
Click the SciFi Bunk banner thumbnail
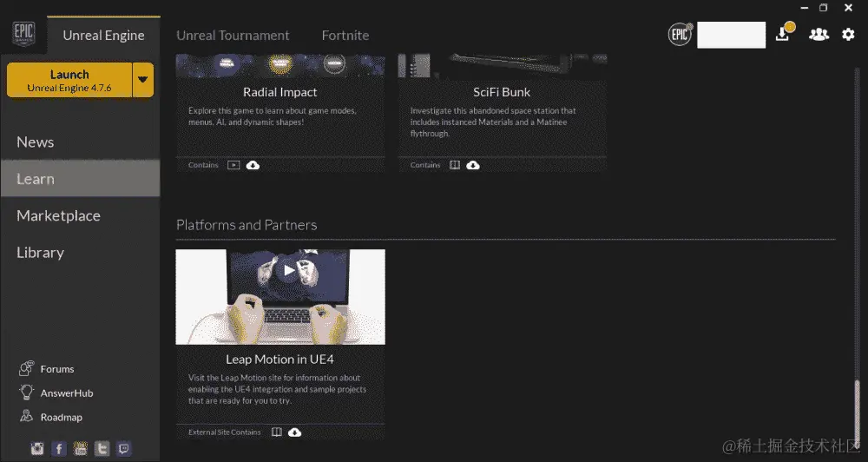pyautogui.click(x=503, y=65)
